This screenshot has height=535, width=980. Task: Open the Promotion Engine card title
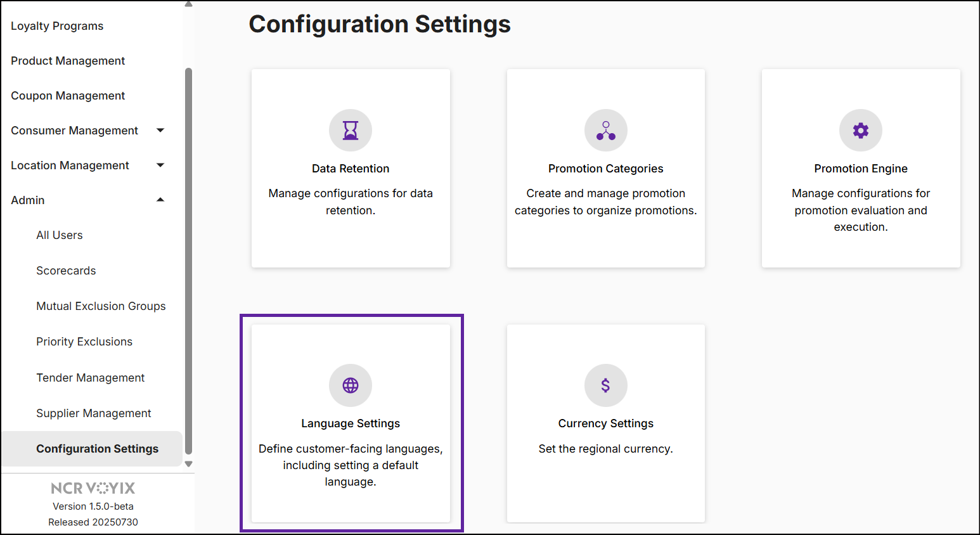(861, 169)
